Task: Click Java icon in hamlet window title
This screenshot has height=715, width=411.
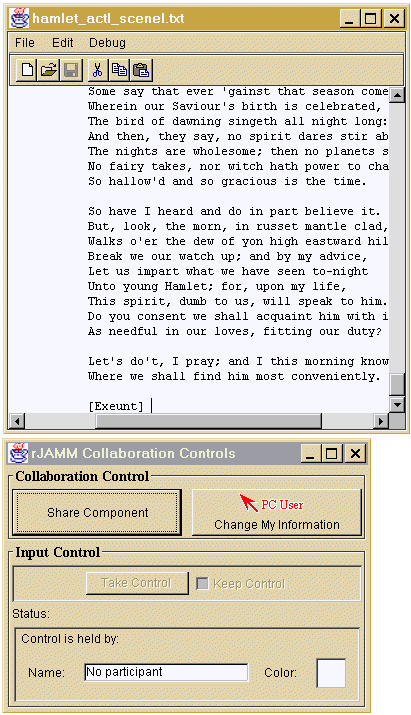Action: tap(20, 18)
